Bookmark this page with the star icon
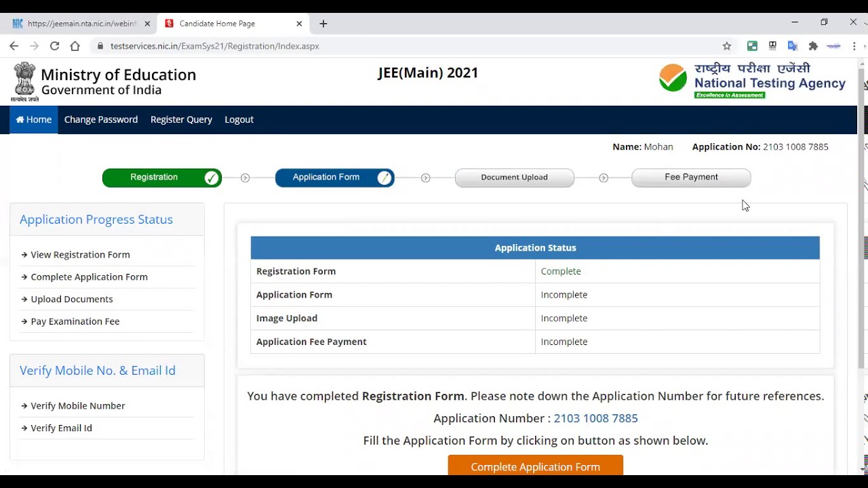This screenshot has height=488, width=868. 727,46
